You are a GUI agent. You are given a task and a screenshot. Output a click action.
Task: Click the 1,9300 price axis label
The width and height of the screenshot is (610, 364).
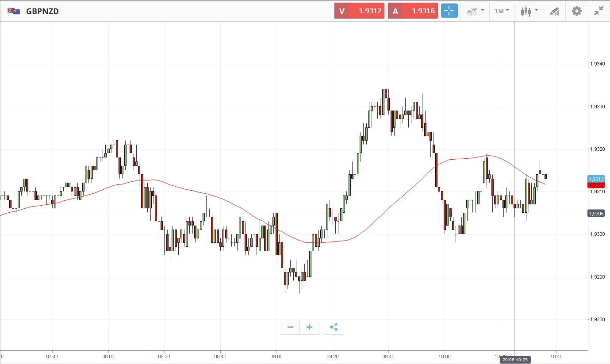[x=598, y=234]
